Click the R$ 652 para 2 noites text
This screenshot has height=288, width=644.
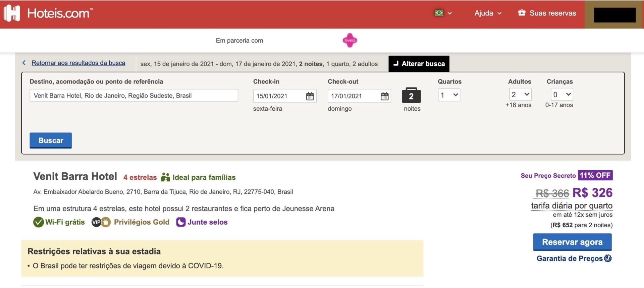tap(581, 225)
